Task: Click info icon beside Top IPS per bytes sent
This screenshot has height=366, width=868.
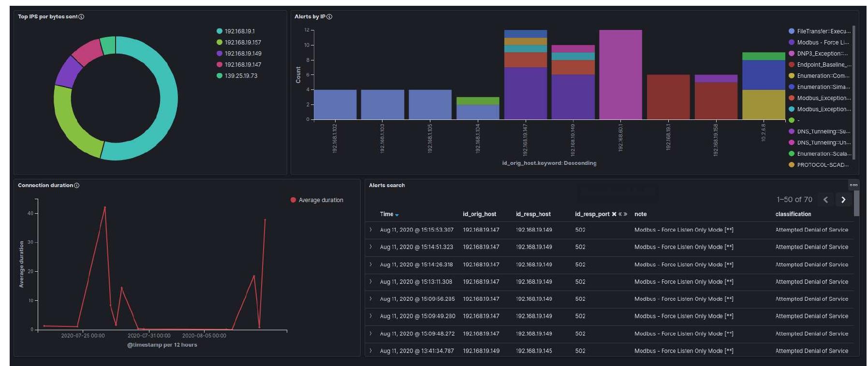Action: (81, 16)
